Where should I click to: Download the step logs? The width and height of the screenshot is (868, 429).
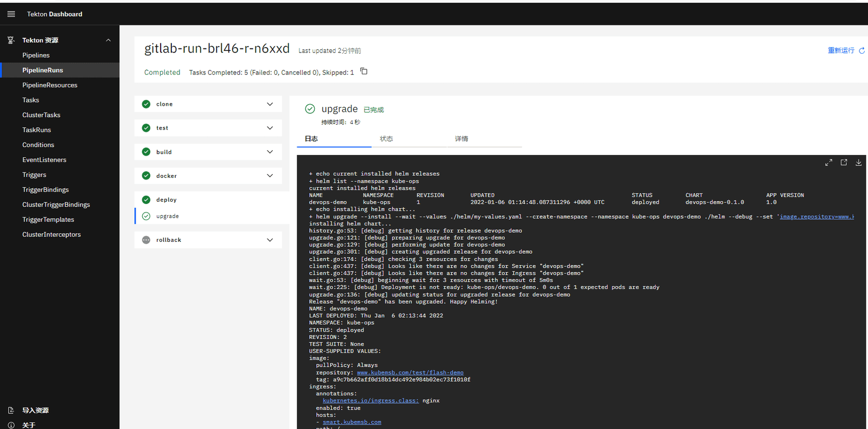(858, 163)
